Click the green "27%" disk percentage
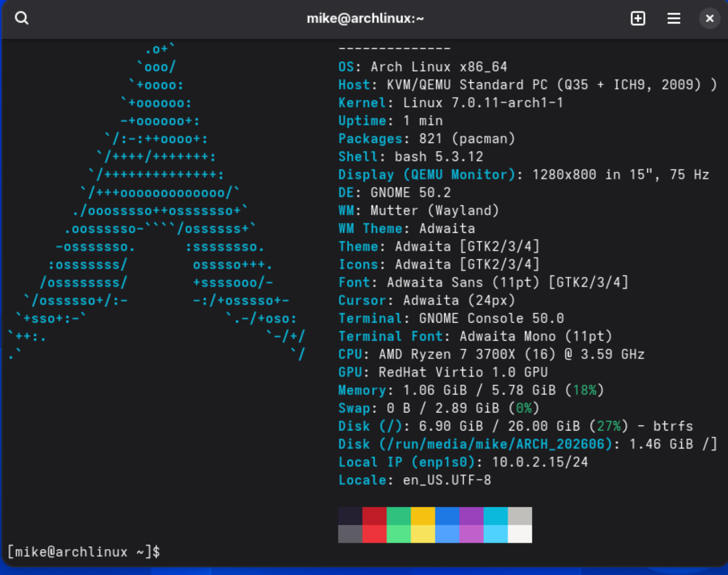Image resolution: width=728 pixels, height=575 pixels. [x=608, y=426]
